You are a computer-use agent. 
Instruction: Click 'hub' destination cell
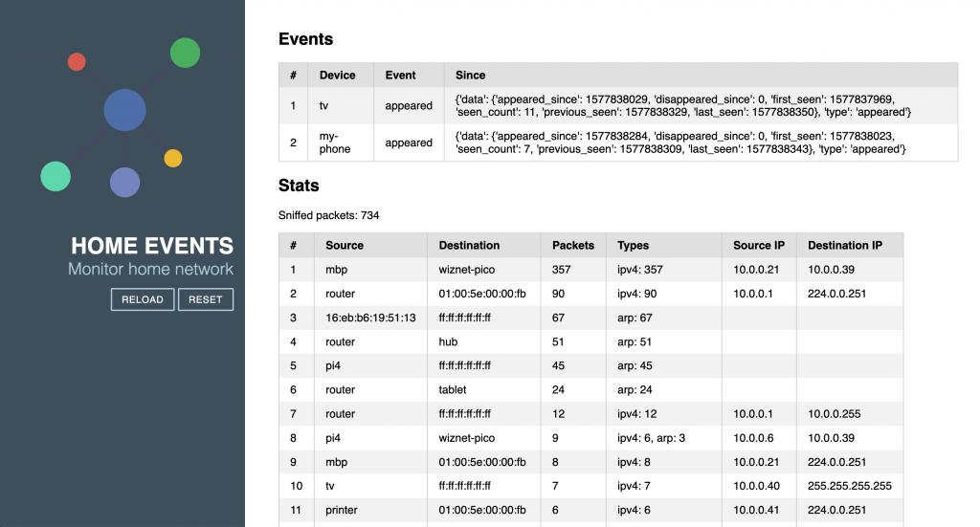pos(448,342)
